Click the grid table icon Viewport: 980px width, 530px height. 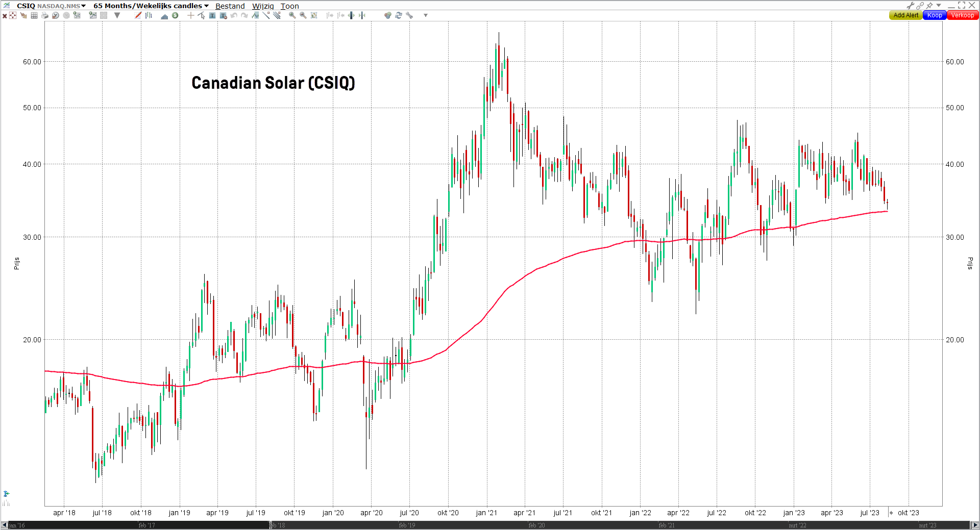click(x=34, y=15)
